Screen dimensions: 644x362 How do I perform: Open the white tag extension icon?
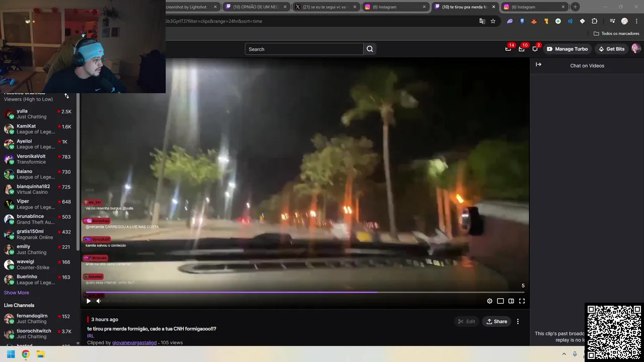tap(582, 21)
